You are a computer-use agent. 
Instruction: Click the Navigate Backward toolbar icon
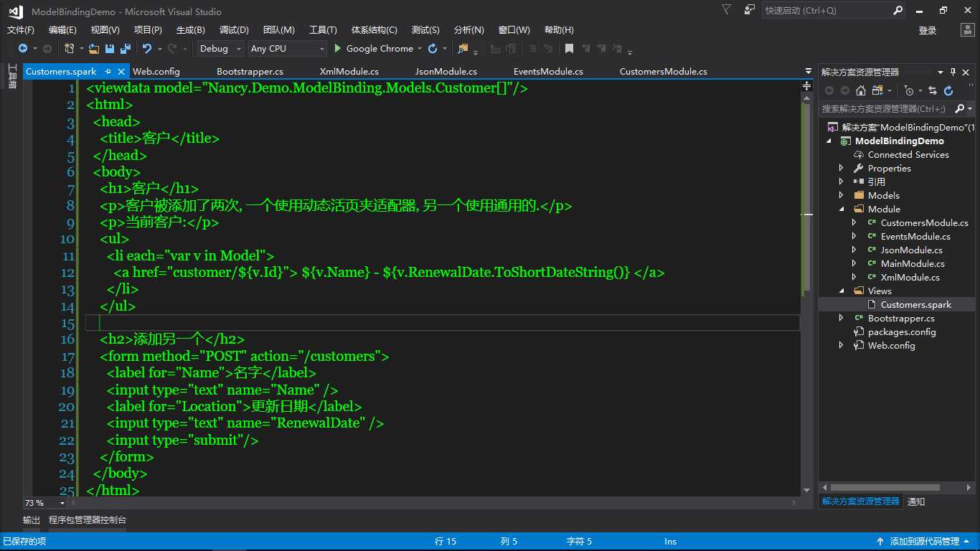[23, 49]
